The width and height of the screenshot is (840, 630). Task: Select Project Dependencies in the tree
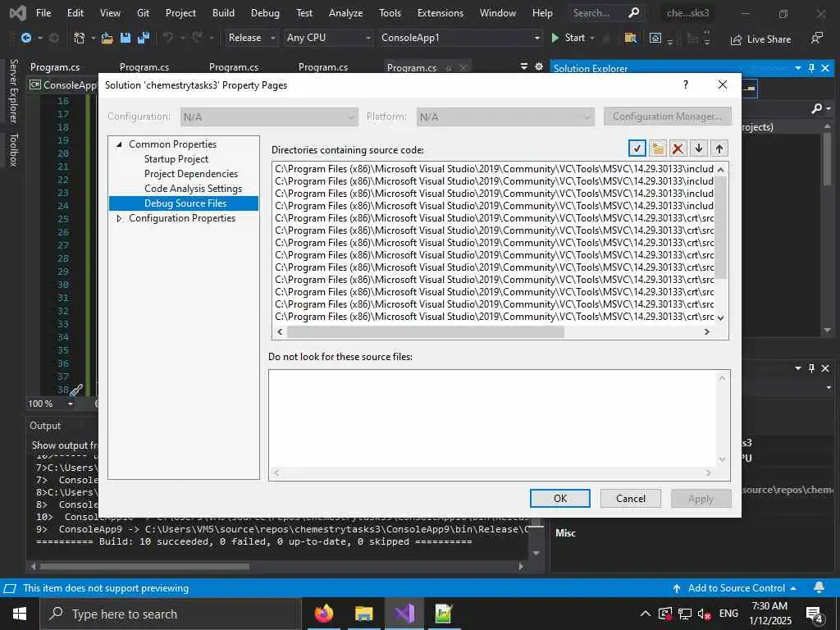[190, 174]
